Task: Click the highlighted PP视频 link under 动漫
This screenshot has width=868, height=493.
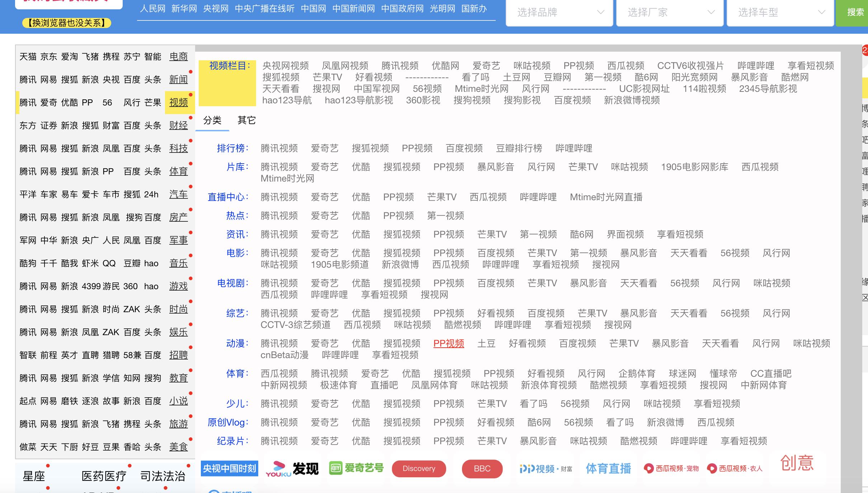Action: pos(448,343)
